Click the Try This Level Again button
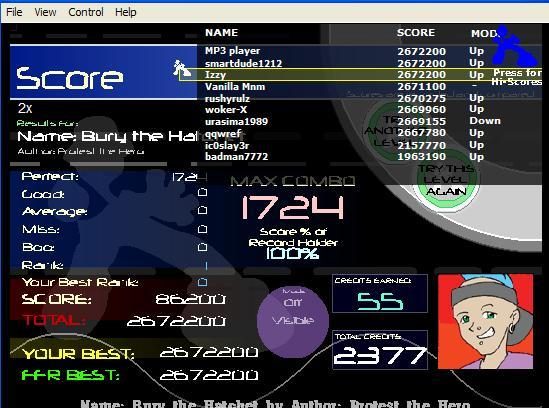Image resolution: width=549 pixels, height=408 pixels. [x=446, y=180]
